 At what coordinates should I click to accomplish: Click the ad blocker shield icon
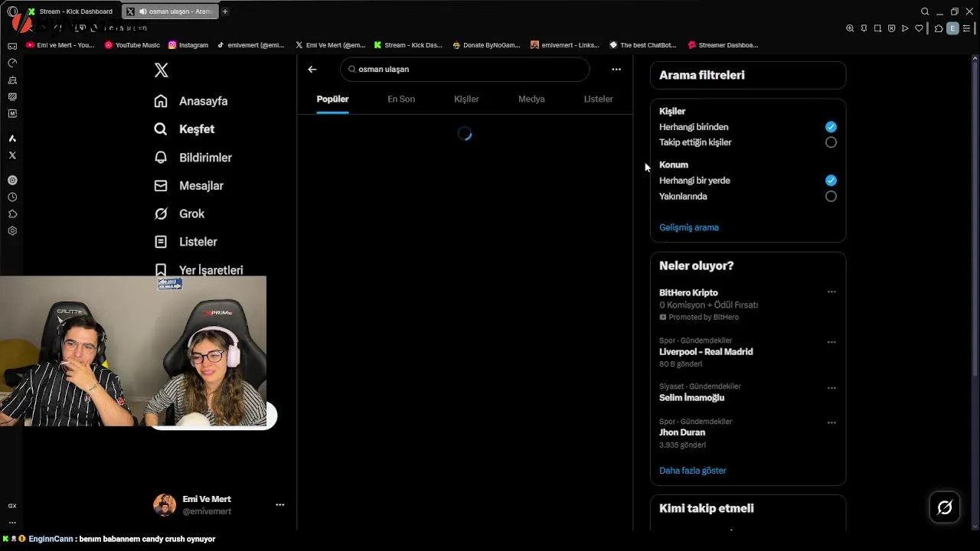(891, 28)
